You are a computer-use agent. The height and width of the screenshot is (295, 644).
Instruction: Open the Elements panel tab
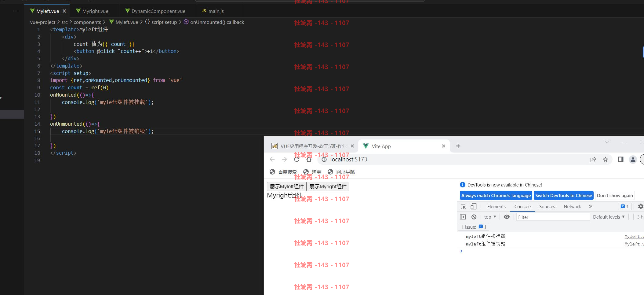[x=497, y=207]
